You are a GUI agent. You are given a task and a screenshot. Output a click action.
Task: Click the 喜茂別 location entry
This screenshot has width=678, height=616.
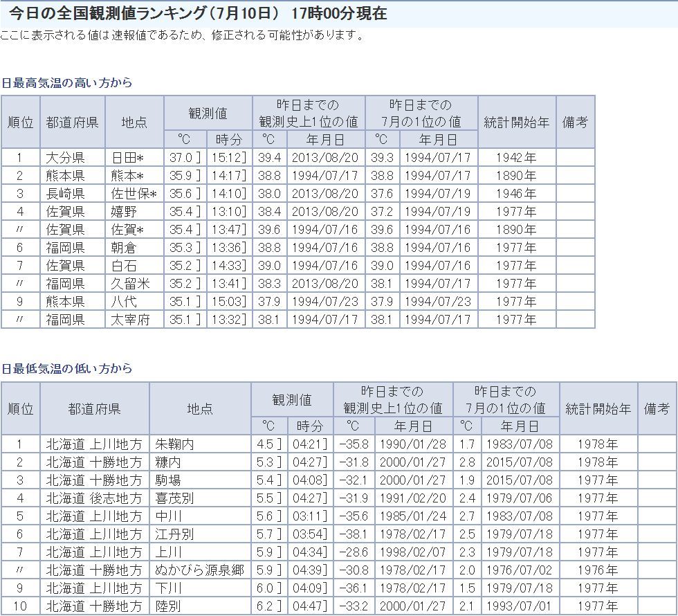click(174, 498)
